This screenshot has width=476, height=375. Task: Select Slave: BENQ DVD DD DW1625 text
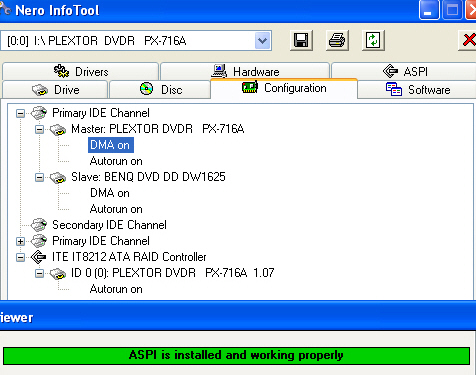pyautogui.click(x=148, y=177)
